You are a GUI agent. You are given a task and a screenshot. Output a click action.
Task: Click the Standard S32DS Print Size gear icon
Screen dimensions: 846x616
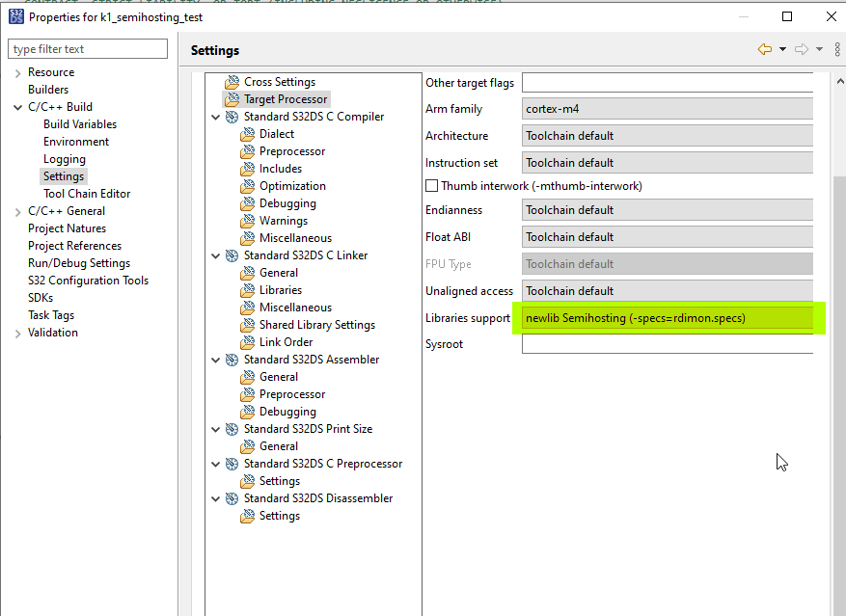point(231,428)
